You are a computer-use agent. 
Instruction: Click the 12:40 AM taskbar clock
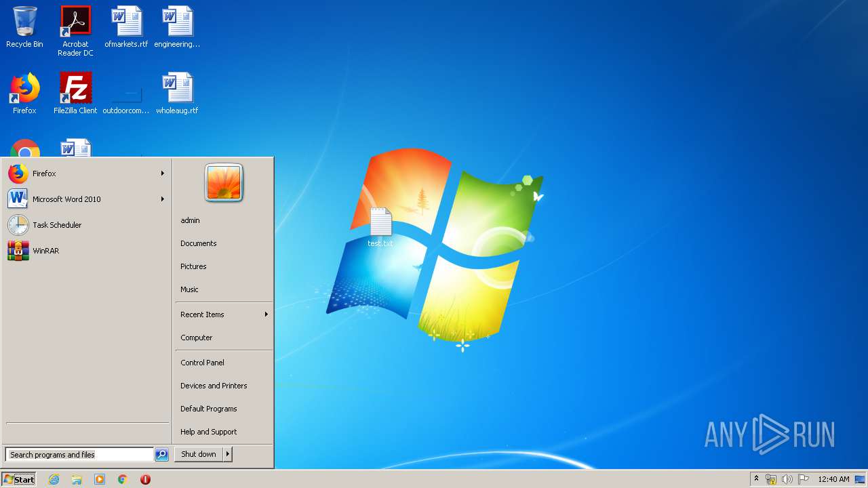(x=833, y=479)
